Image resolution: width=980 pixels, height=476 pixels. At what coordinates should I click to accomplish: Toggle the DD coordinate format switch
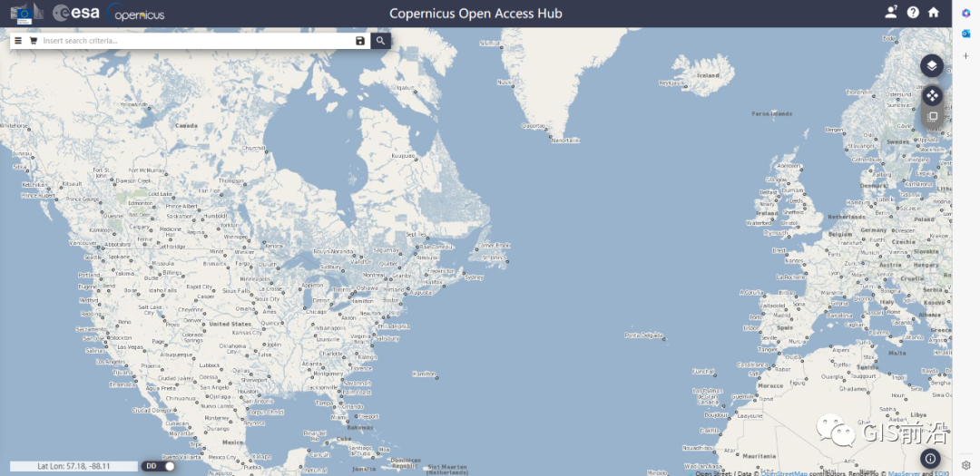click(158, 466)
